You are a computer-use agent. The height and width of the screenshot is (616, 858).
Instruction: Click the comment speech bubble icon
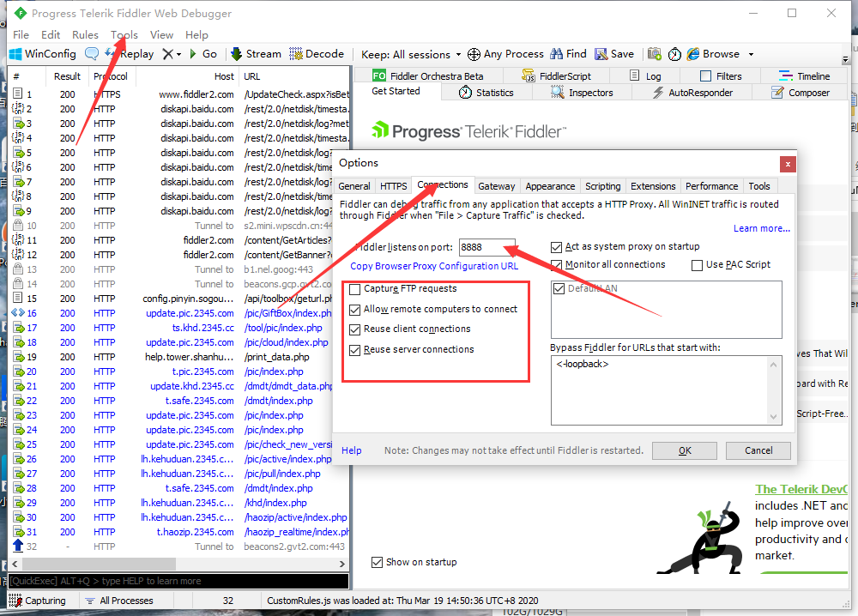pos(92,53)
